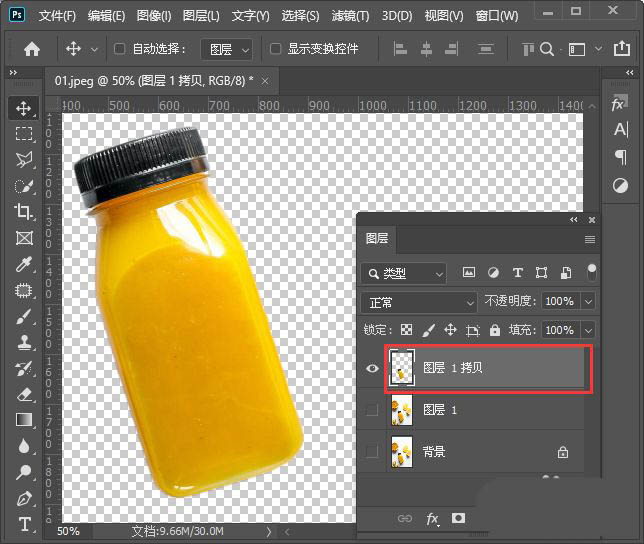The width and height of the screenshot is (644, 544).
Task: Select the Eyedropper tool
Action: (24, 264)
